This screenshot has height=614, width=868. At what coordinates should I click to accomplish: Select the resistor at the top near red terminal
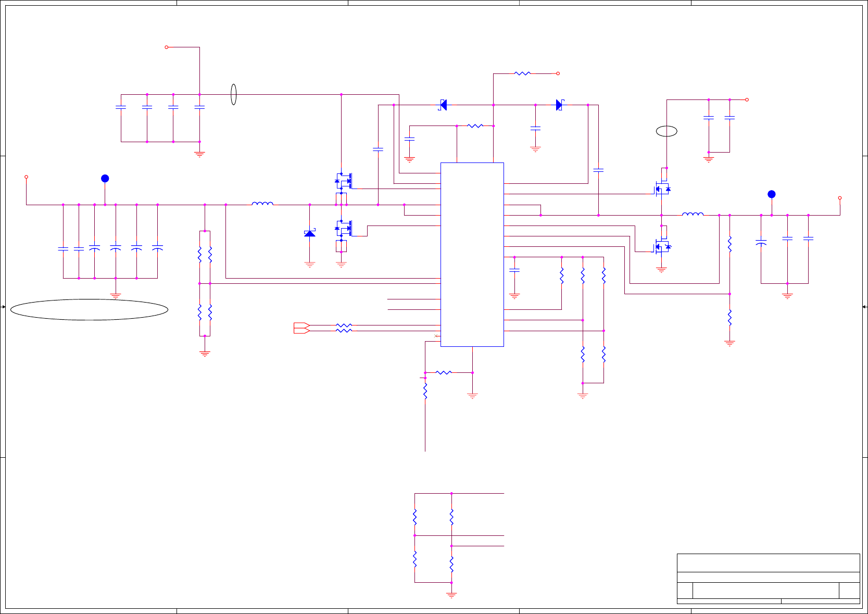pyautogui.click(x=522, y=73)
